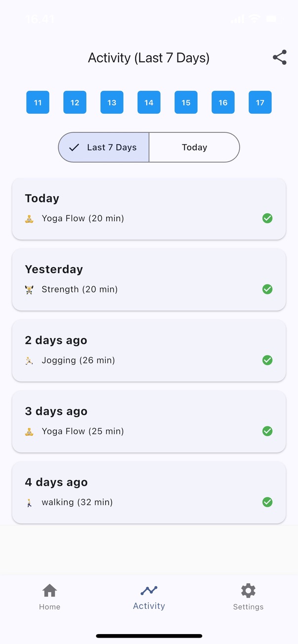Toggle completion check on Jogging activity
The height and width of the screenshot is (644, 298).
tap(267, 360)
